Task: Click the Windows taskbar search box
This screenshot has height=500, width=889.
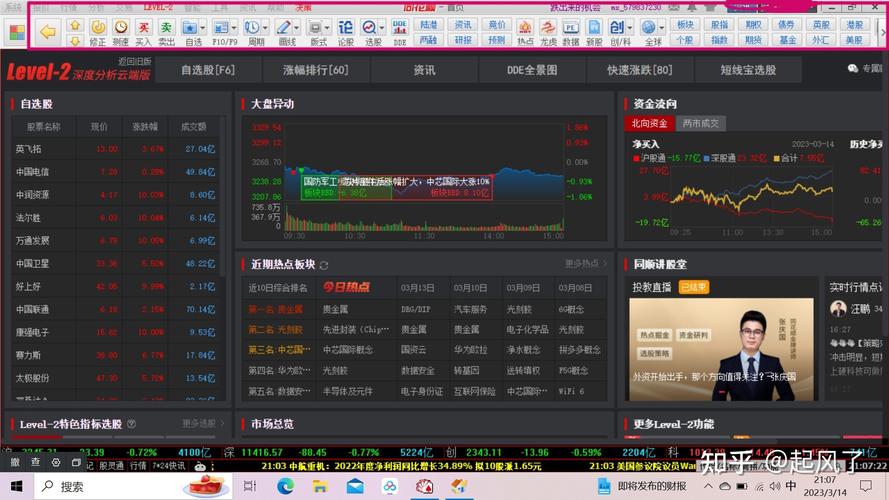Action: pos(130,486)
